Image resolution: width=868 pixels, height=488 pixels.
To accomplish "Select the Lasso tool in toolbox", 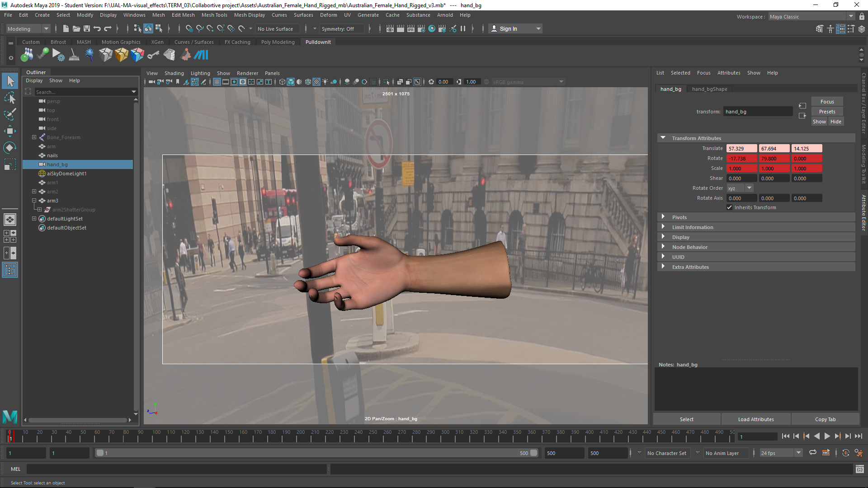I will (10, 98).
